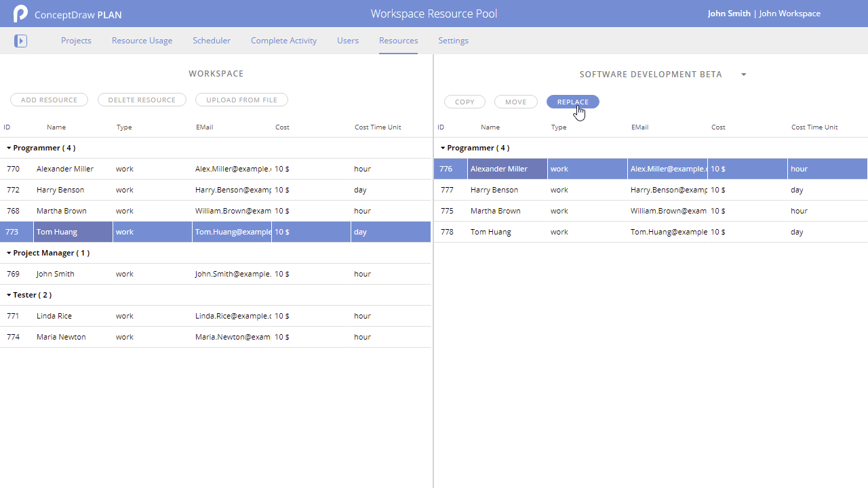The height and width of the screenshot is (488, 868).
Task: Expand the sidebar panel arrow icon
Action: pyautogui.click(x=21, y=41)
